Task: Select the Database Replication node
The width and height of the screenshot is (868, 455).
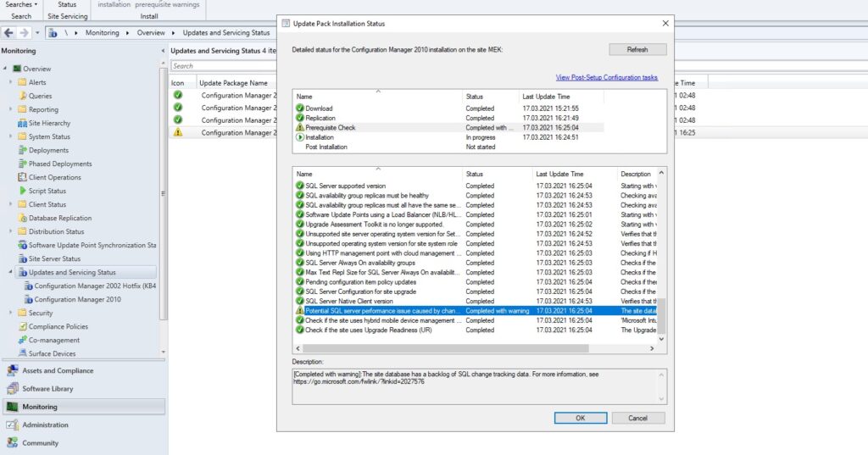Action: click(60, 218)
